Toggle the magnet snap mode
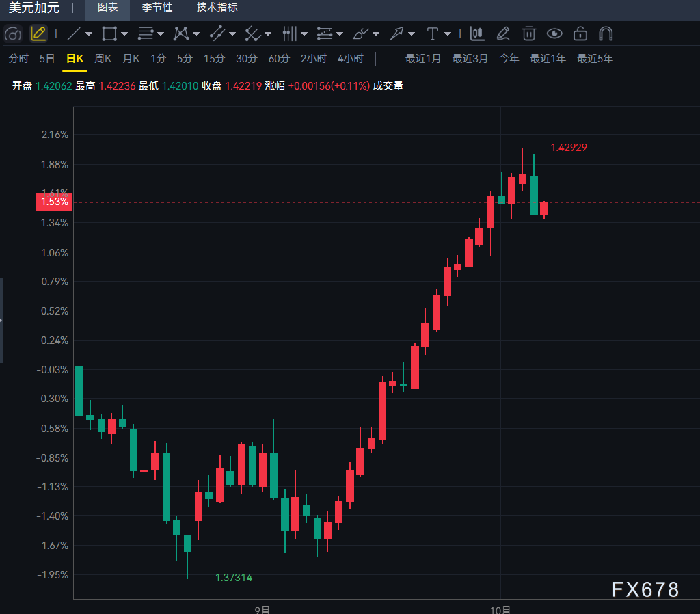Screen dimensions: 700x614 point(606,34)
